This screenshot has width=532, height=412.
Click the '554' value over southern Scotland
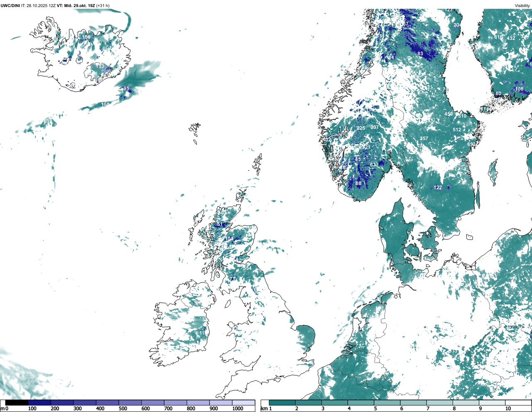247,268
